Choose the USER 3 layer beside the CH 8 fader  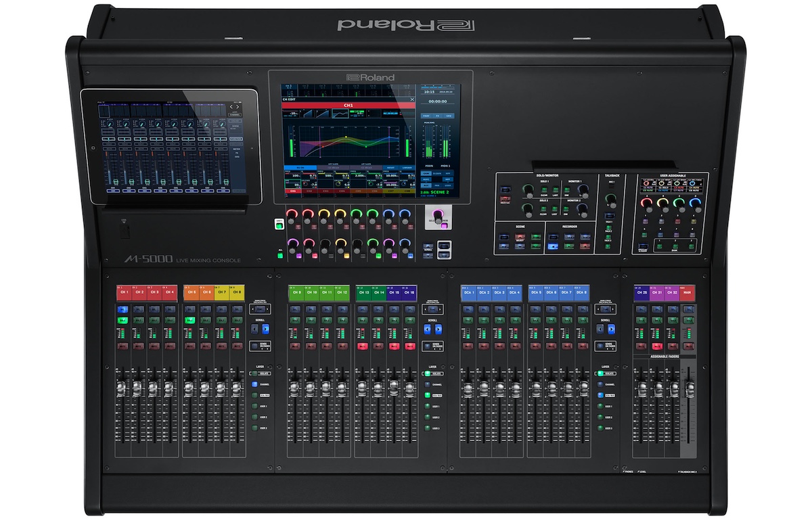coord(256,428)
